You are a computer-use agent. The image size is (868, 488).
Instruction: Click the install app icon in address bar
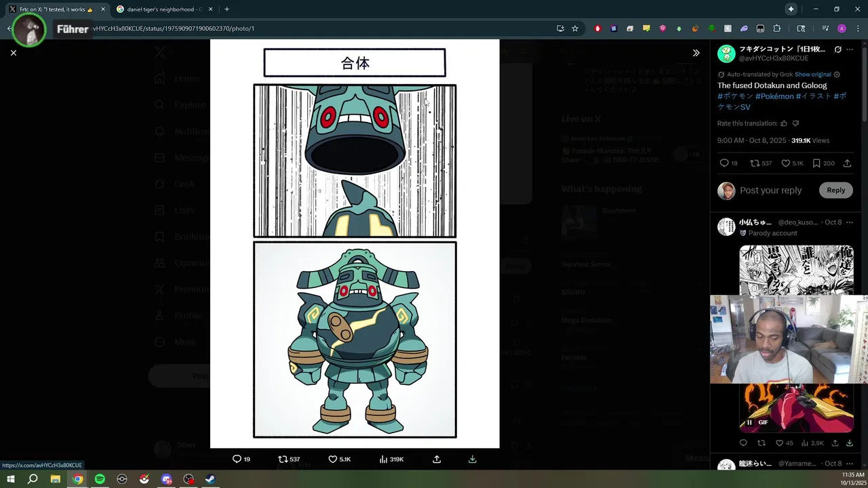560,28
